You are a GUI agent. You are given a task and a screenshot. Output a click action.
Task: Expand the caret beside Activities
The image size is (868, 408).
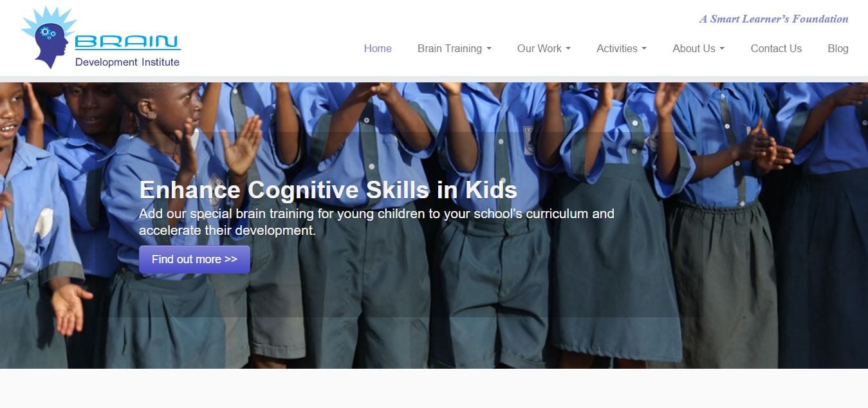click(x=644, y=49)
